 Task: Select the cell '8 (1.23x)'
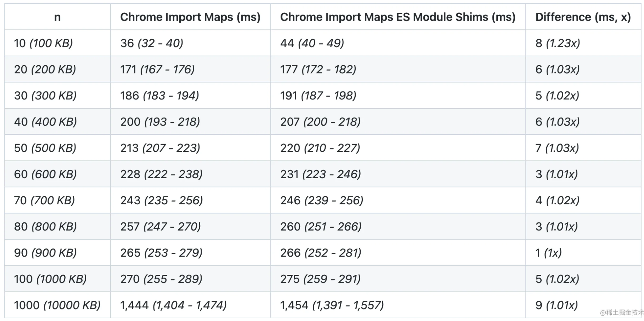coord(583,43)
